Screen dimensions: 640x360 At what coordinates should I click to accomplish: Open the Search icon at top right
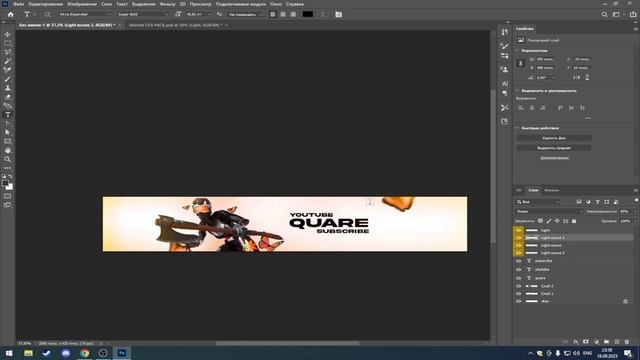[x=604, y=14]
